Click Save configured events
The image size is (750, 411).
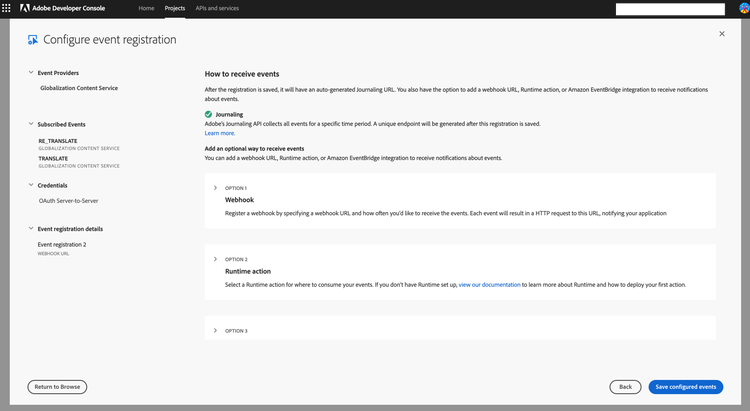685,386
